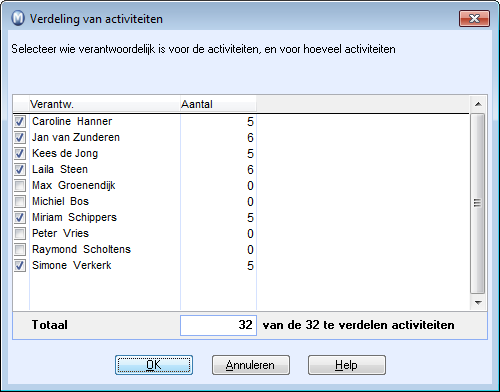Open Help via the Help button
The image size is (500, 392).
347,365
